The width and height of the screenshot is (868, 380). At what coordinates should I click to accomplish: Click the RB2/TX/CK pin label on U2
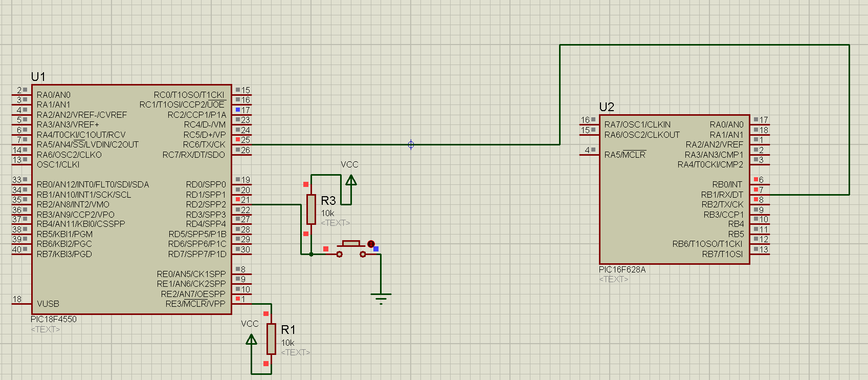tap(723, 204)
